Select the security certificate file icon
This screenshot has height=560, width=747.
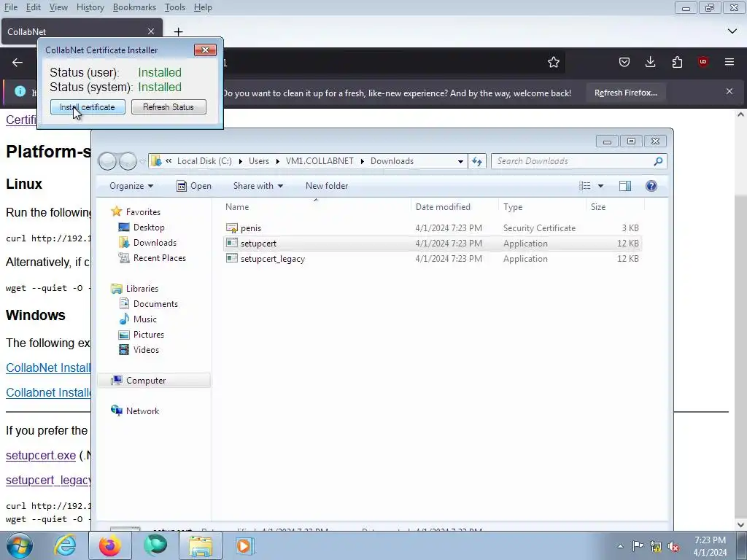pyautogui.click(x=232, y=228)
